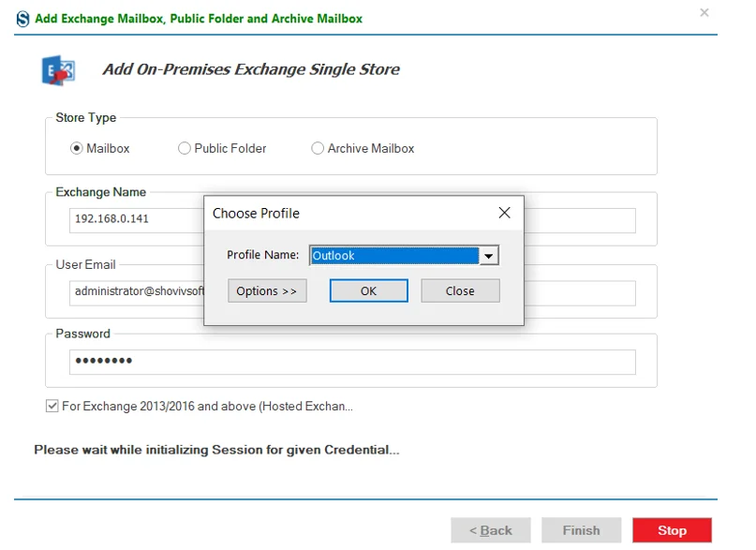
Task: Confirm profile with OK button
Action: coord(369,291)
